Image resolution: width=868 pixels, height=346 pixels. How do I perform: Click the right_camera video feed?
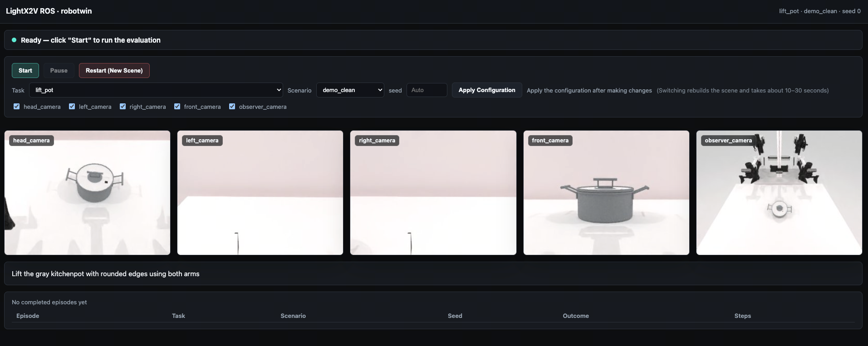pyautogui.click(x=433, y=193)
